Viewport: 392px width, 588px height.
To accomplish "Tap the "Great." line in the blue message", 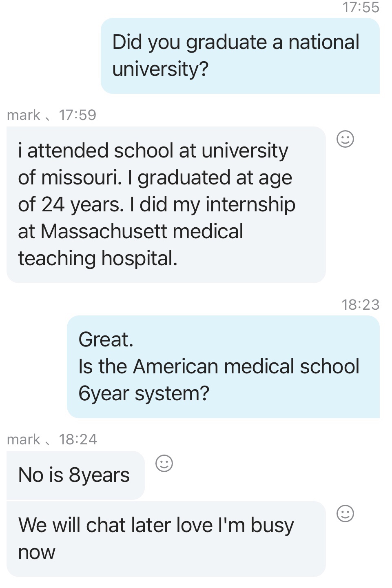I will 106,339.
